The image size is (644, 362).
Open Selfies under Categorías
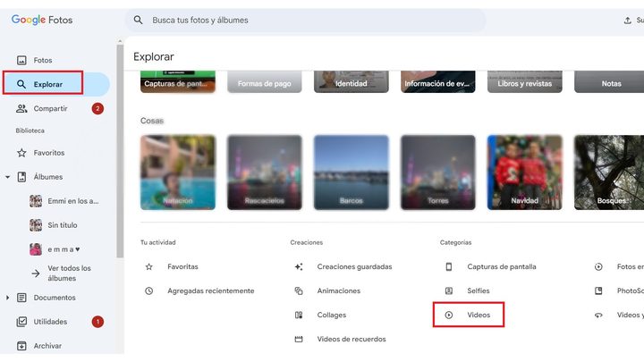478,291
